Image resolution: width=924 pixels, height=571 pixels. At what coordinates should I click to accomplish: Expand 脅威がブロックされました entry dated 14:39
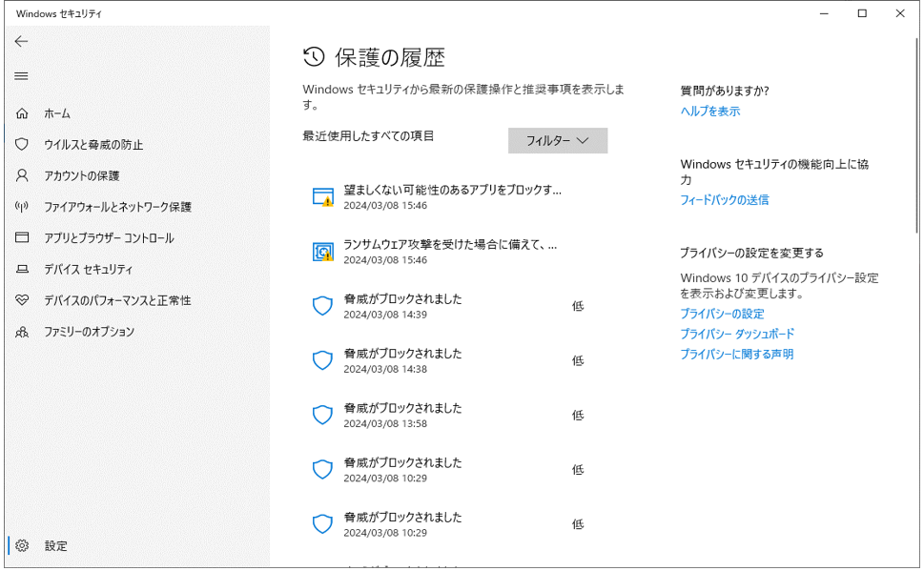[453, 306]
